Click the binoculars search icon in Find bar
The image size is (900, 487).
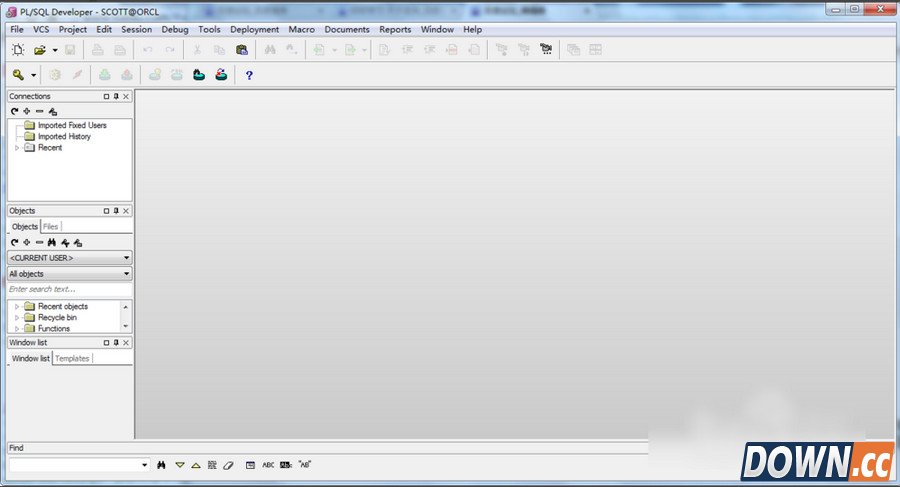pos(161,465)
